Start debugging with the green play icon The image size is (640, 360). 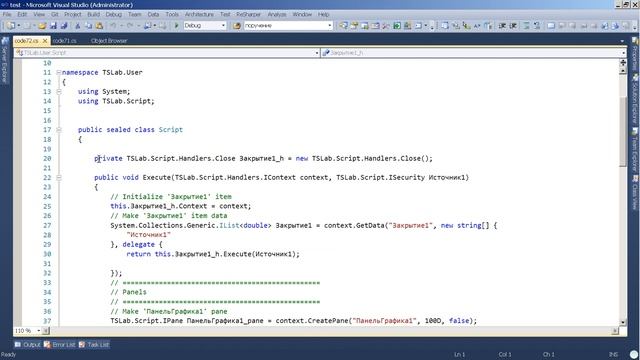[176, 25]
